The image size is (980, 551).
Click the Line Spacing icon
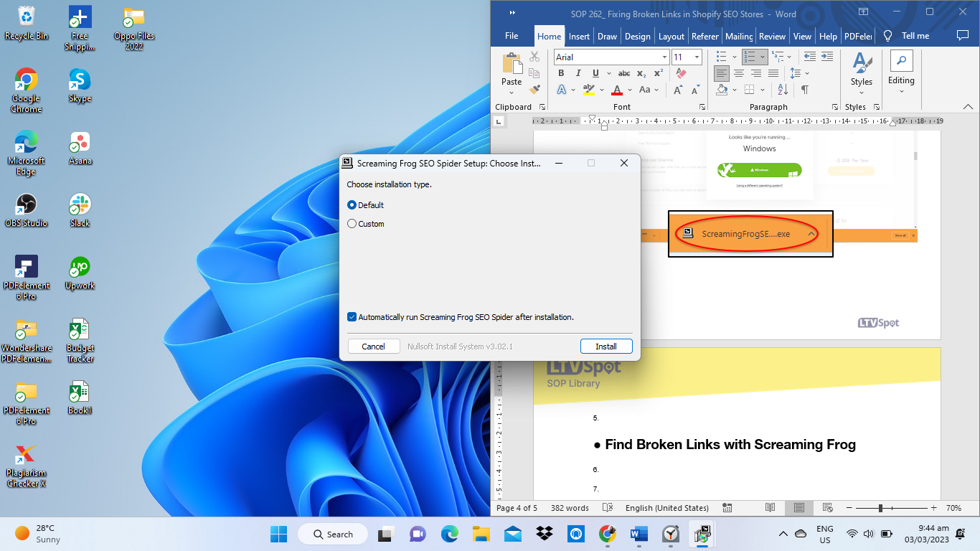(795, 73)
